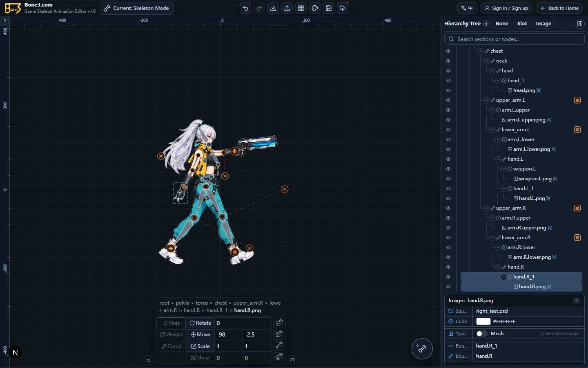Click the cloud upload icon
Image resolution: width=588 pixels, height=368 pixels.
343,8
